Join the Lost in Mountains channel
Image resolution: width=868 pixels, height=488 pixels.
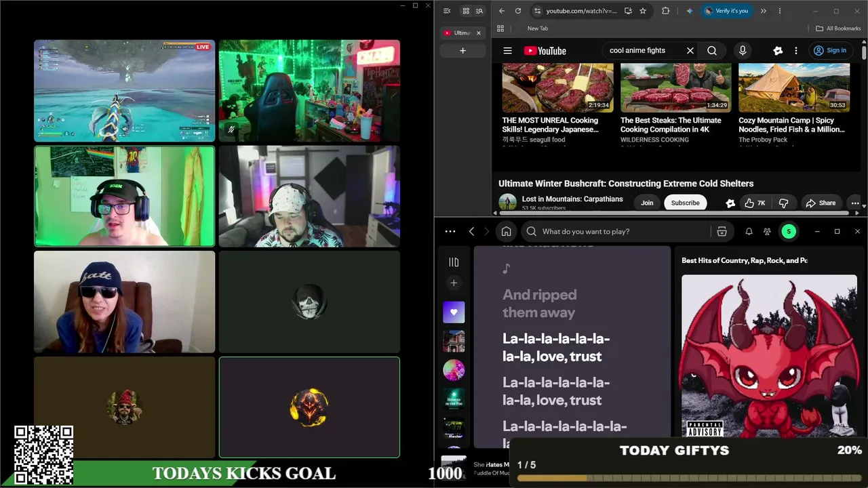pos(647,203)
